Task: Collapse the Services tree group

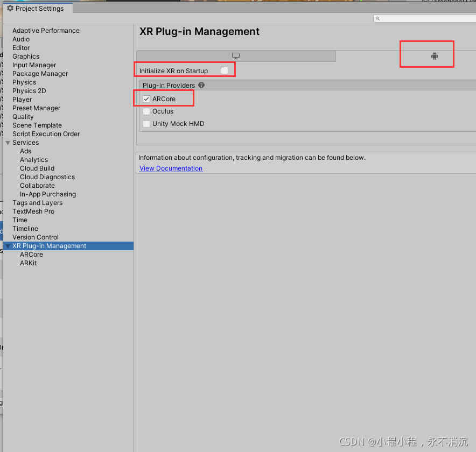Action: 8,143
